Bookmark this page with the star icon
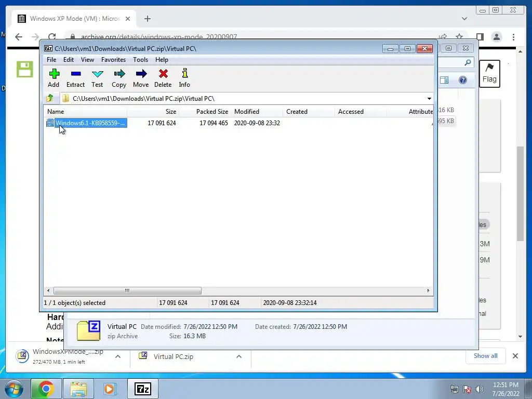Viewport: 532px width, 399px height. pos(459,37)
